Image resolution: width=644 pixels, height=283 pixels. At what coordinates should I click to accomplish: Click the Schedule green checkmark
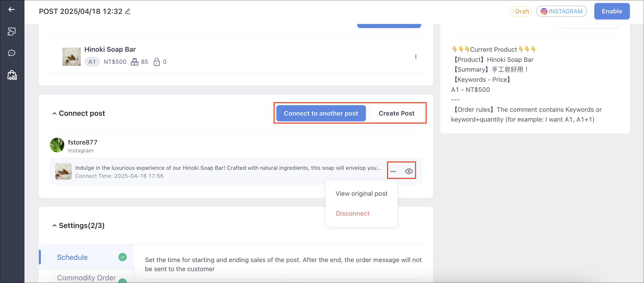tap(123, 257)
